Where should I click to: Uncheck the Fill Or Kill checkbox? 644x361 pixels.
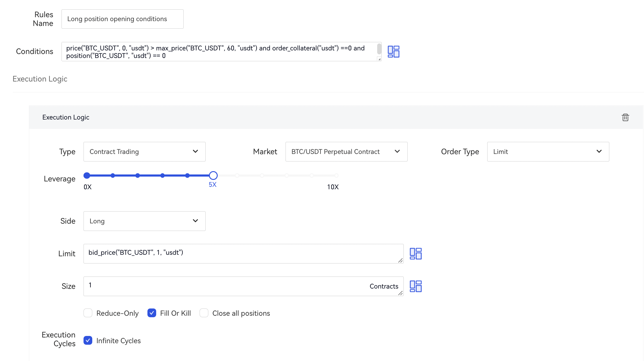point(152,313)
